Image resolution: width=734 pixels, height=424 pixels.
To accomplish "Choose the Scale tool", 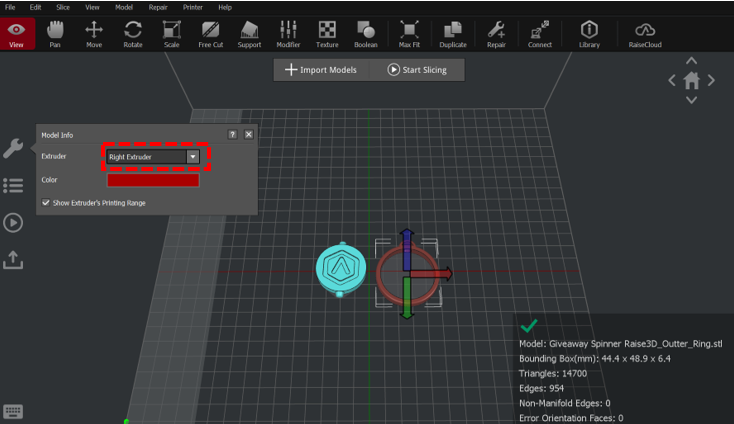I will (171, 32).
